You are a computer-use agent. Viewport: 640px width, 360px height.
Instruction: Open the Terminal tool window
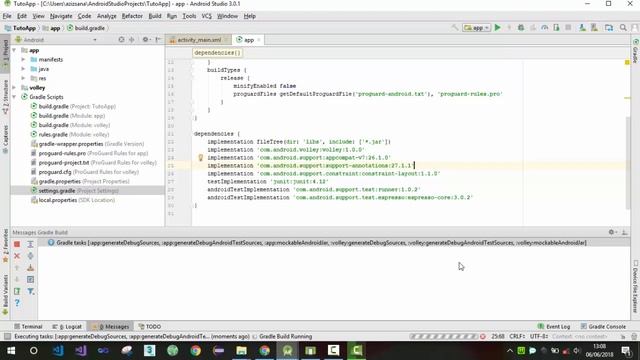pos(28,327)
